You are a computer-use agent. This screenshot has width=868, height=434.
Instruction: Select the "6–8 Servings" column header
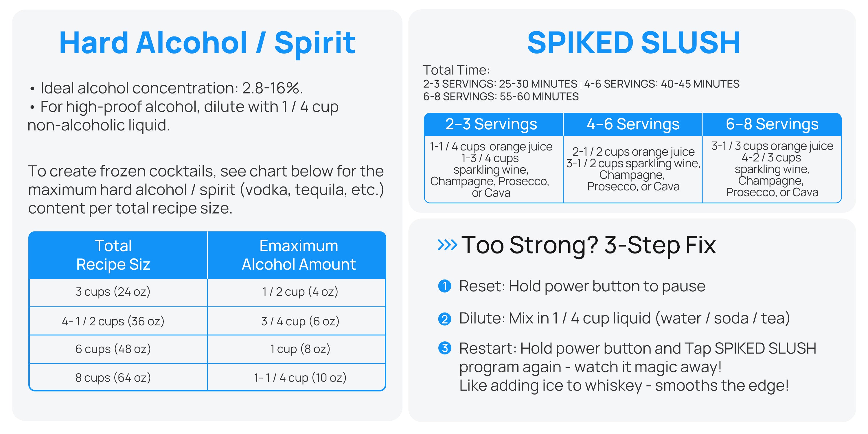click(772, 124)
